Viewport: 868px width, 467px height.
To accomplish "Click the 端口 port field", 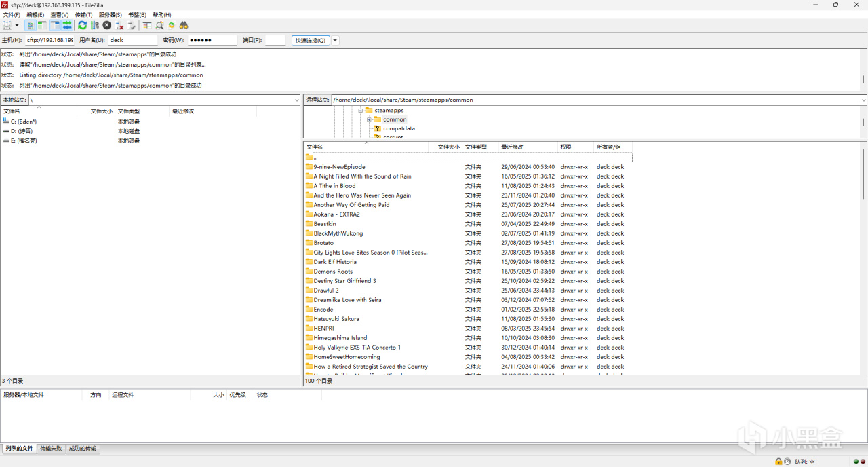I will (x=275, y=41).
